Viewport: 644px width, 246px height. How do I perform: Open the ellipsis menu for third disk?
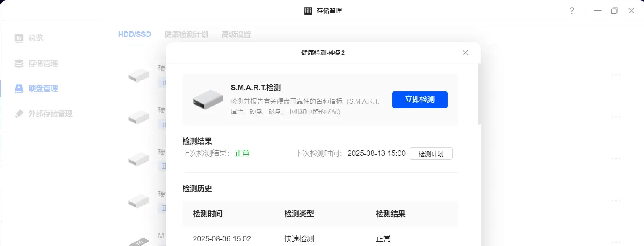point(616,159)
